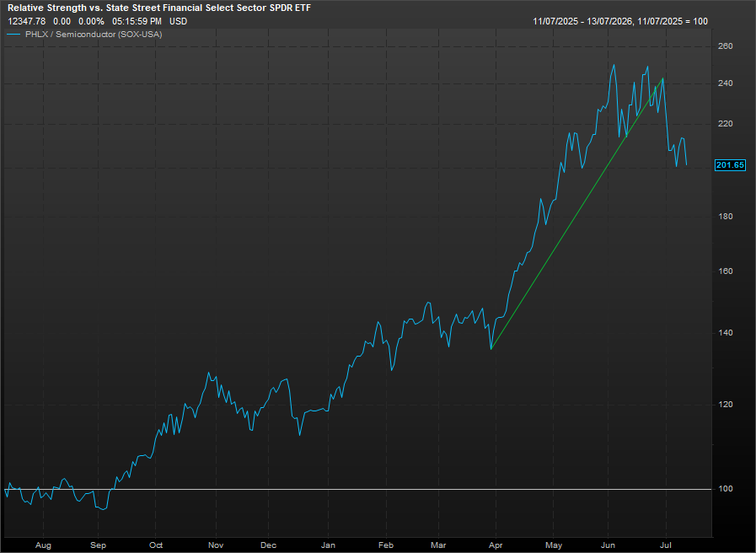Click the 180 y-axis label

(x=725, y=217)
